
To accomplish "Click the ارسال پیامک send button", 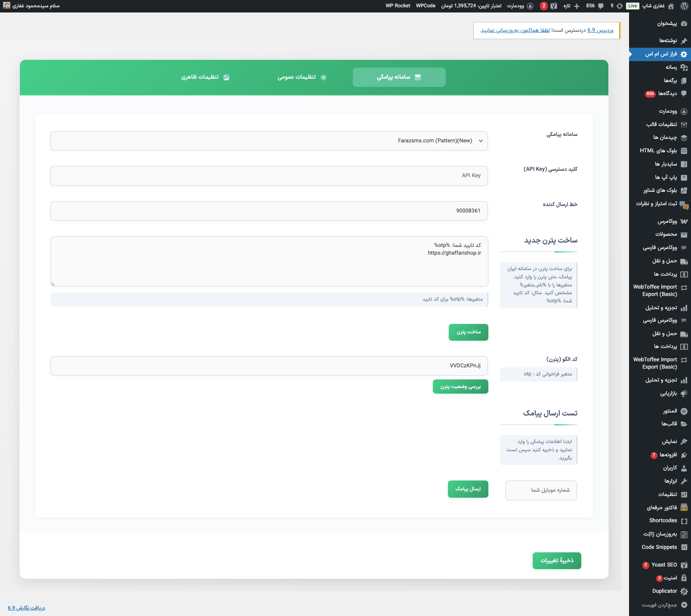I will tap(468, 489).
